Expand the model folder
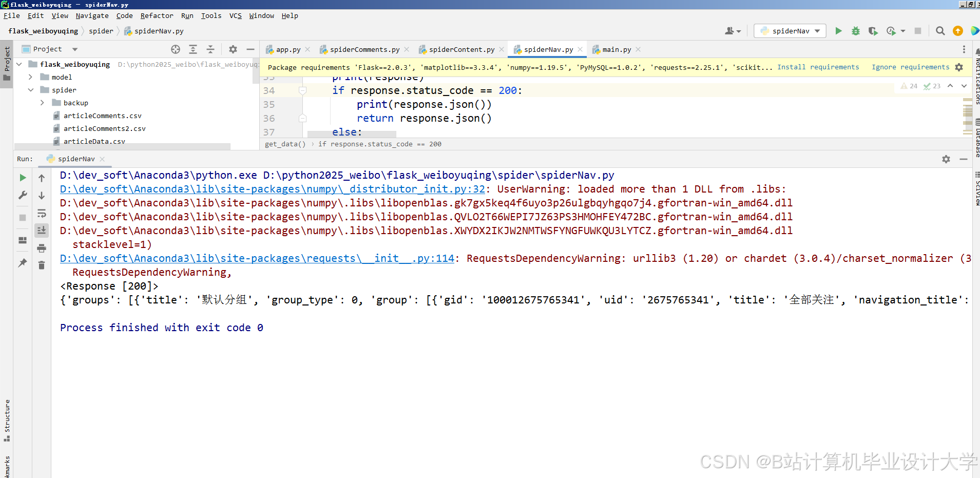The image size is (980, 478). pos(30,77)
